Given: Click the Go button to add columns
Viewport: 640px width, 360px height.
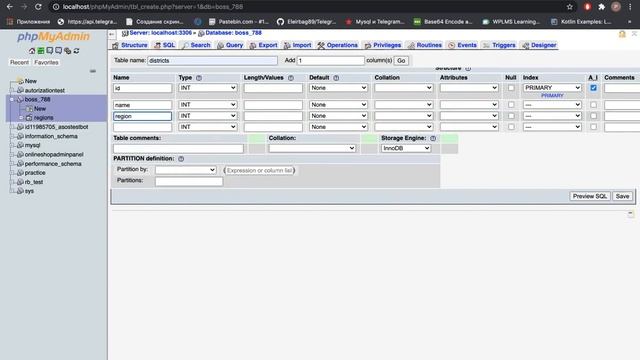Looking at the screenshot, I should (x=401, y=60).
